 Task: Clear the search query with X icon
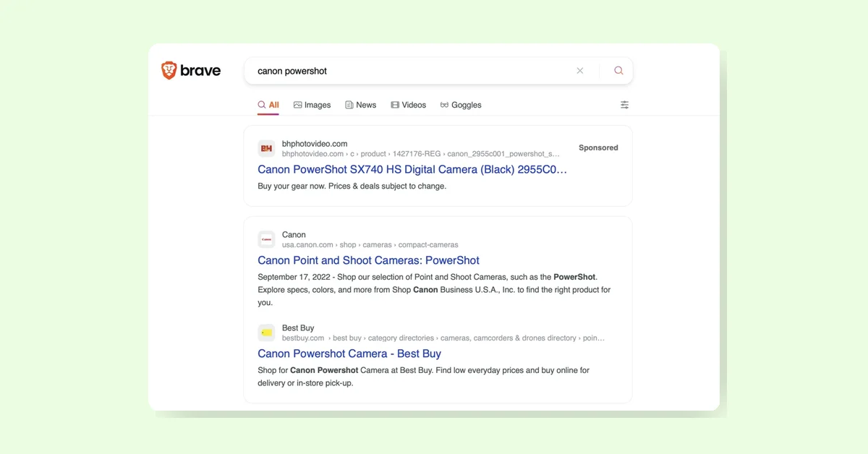coord(579,71)
